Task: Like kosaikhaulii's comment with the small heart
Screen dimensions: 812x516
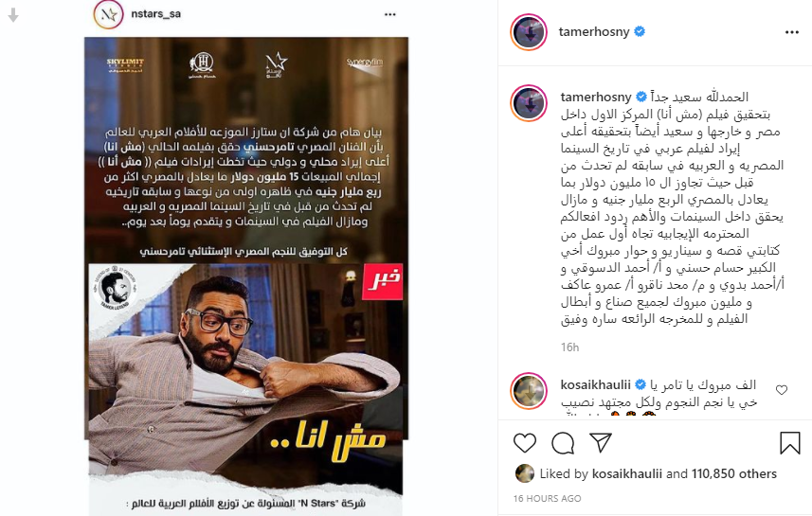Action: pyautogui.click(x=782, y=390)
